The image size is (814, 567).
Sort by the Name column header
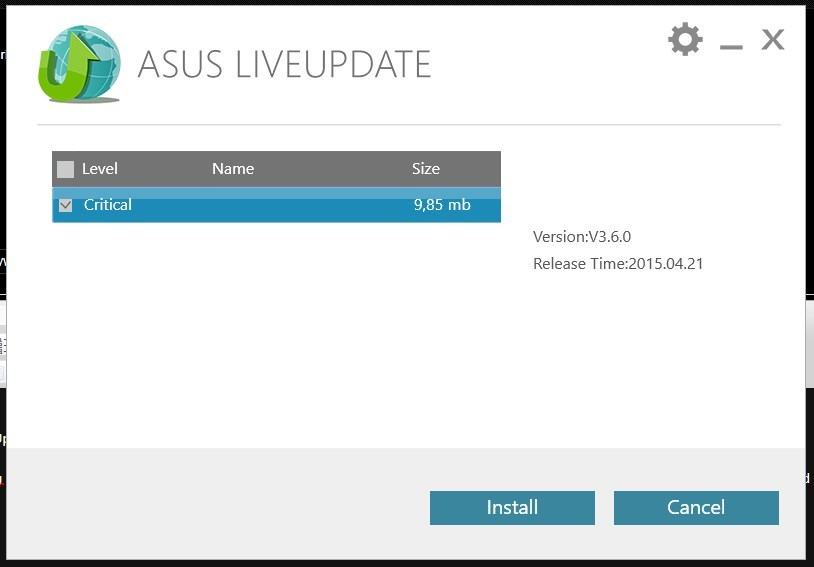pyautogui.click(x=233, y=169)
